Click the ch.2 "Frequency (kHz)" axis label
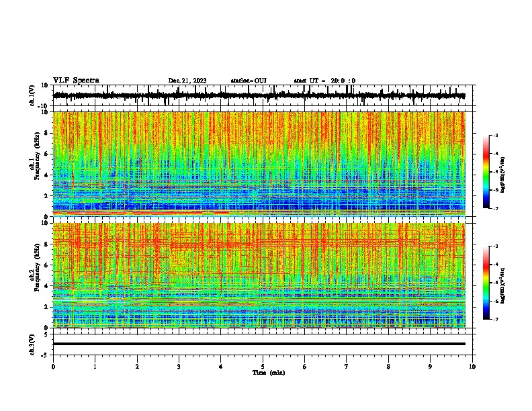This screenshot has width=532, height=411. click(x=37, y=267)
